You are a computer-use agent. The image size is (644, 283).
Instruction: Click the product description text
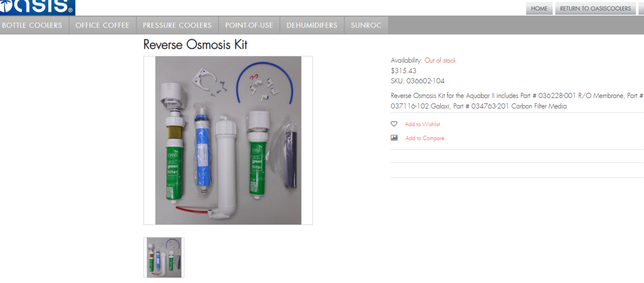click(517, 101)
